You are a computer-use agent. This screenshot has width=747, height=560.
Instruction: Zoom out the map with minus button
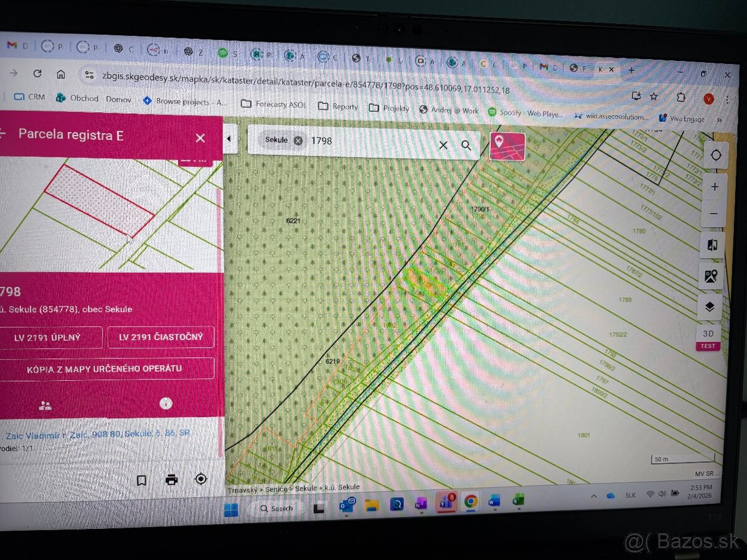point(714,214)
